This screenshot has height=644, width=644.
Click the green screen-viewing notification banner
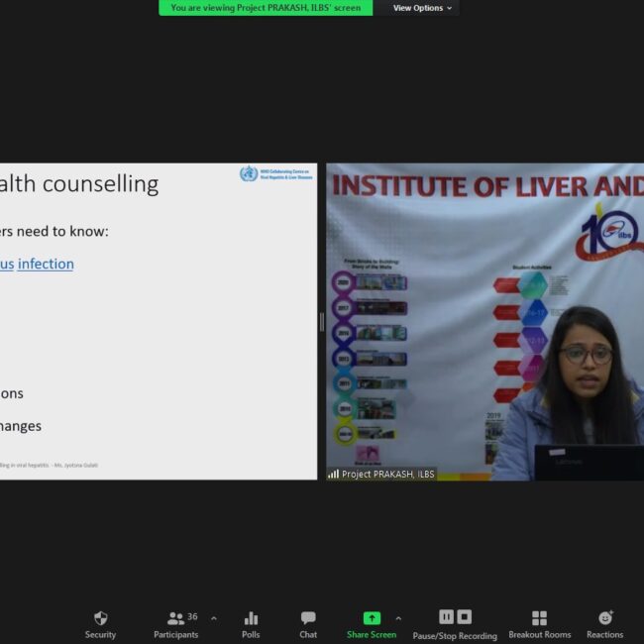pyautogui.click(x=266, y=8)
